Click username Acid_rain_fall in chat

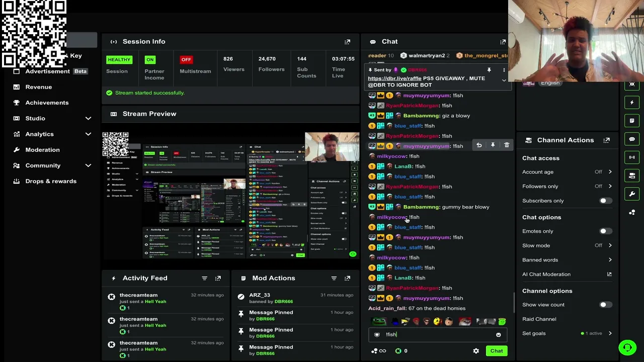(387, 309)
